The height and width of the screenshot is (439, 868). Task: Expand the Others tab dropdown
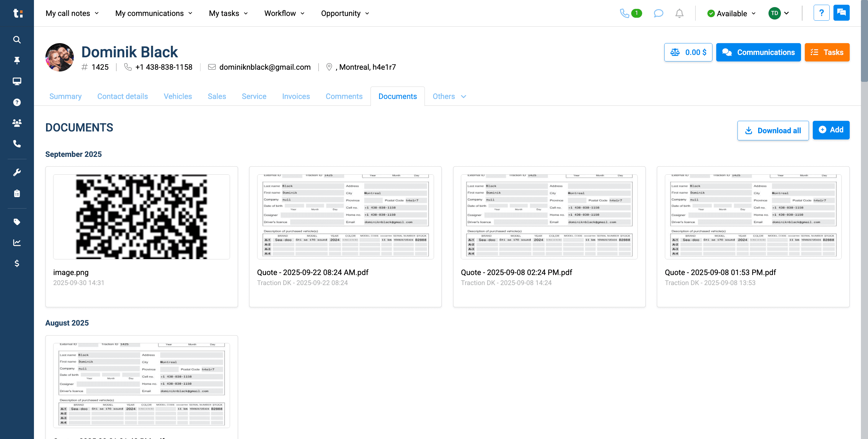449,96
